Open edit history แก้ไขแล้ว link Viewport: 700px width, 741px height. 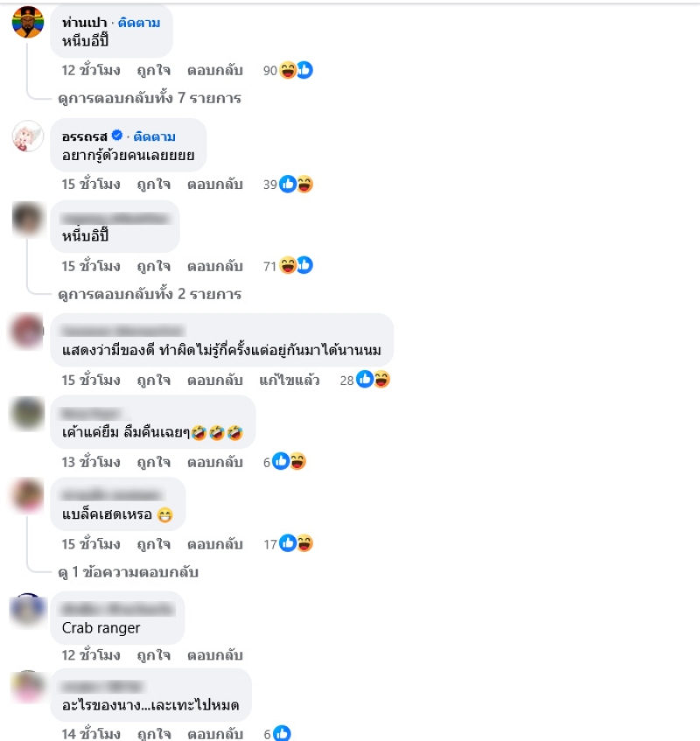click(290, 380)
